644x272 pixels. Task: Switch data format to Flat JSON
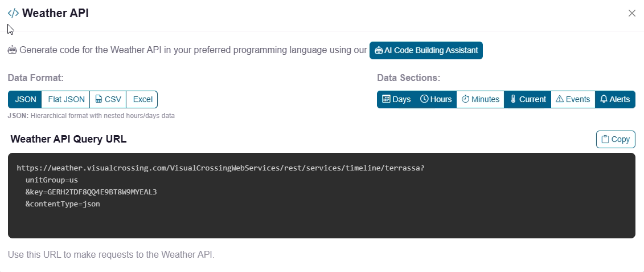click(66, 99)
